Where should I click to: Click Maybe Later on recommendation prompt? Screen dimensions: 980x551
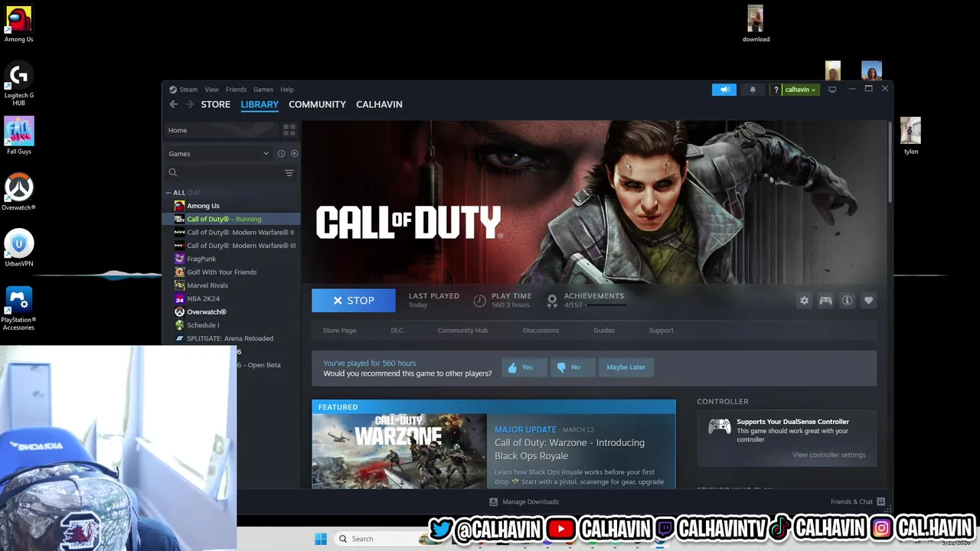[626, 367]
